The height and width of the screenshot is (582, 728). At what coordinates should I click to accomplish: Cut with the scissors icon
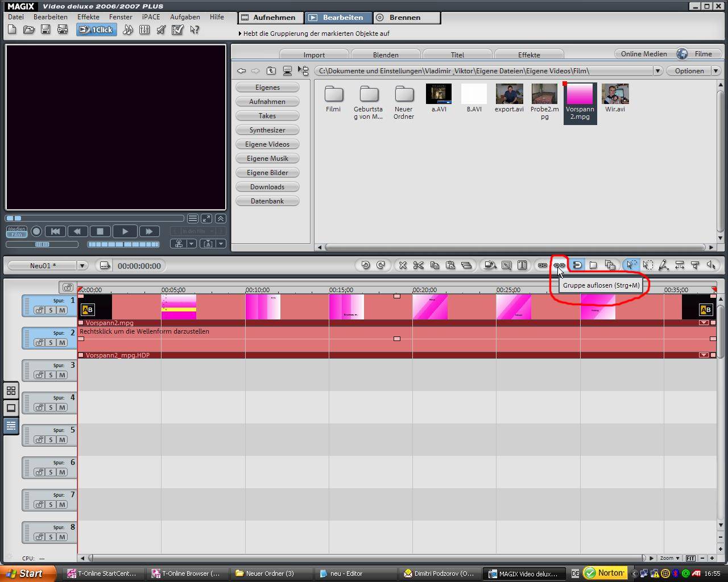419,265
